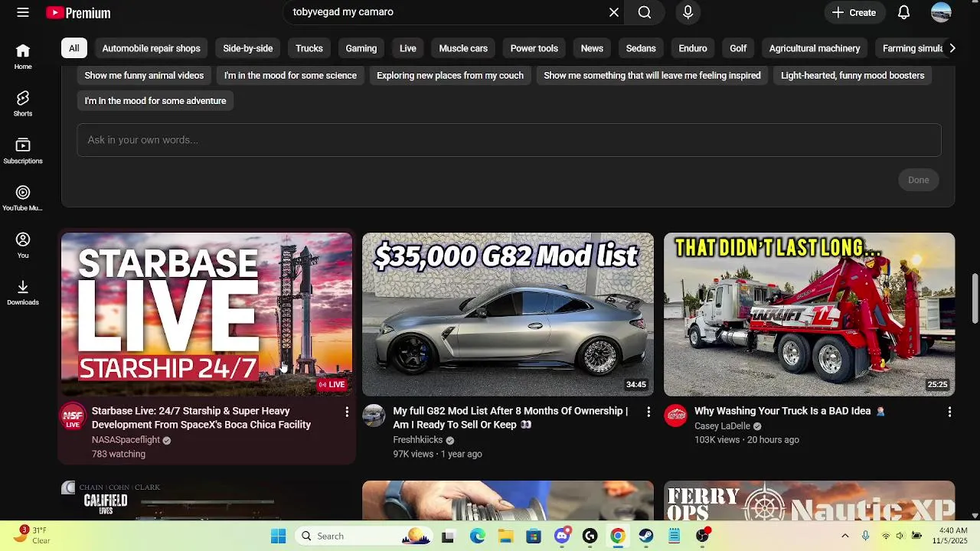The image size is (980, 551).
Task: Go to Home in sidebar
Action: point(23,57)
